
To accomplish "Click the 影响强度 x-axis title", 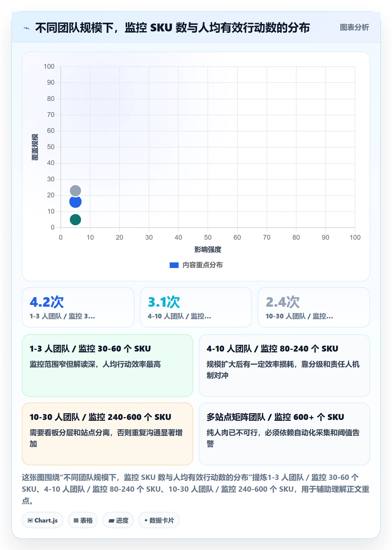I will [208, 249].
